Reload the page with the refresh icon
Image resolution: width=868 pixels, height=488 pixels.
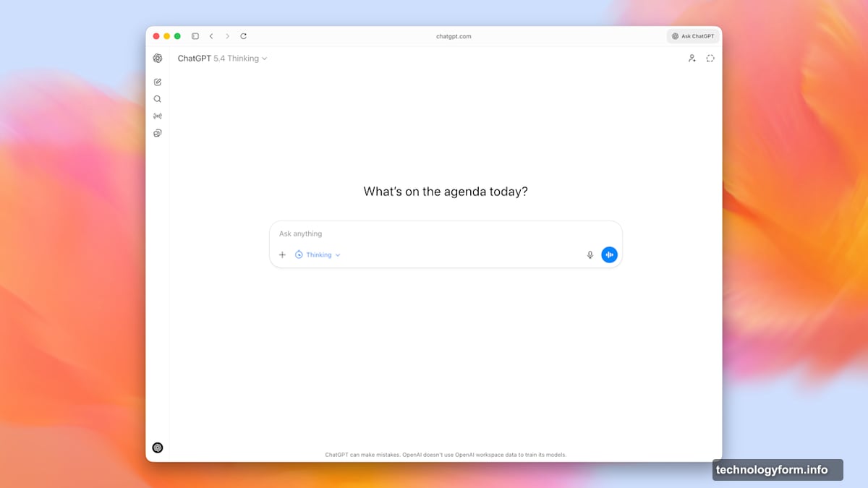244,36
